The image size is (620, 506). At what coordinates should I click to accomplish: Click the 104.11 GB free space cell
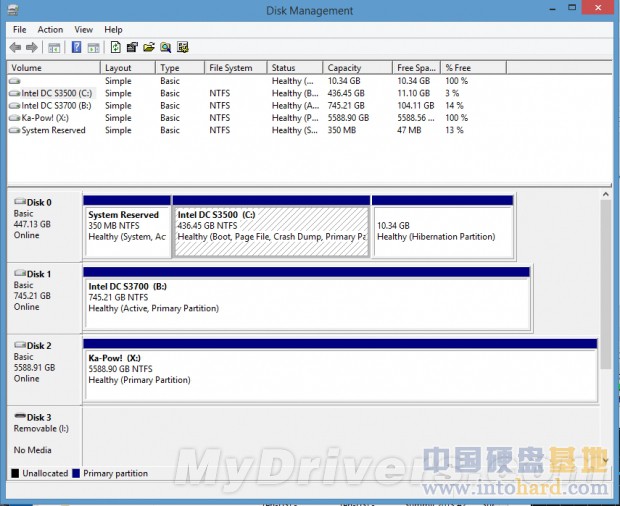(416, 106)
